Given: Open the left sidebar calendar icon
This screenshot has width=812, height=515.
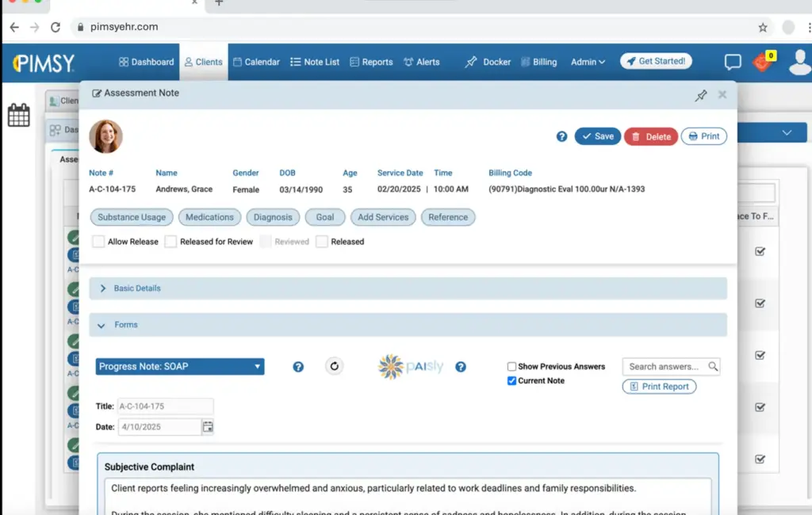Looking at the screenshot, I should coord(19,115).
